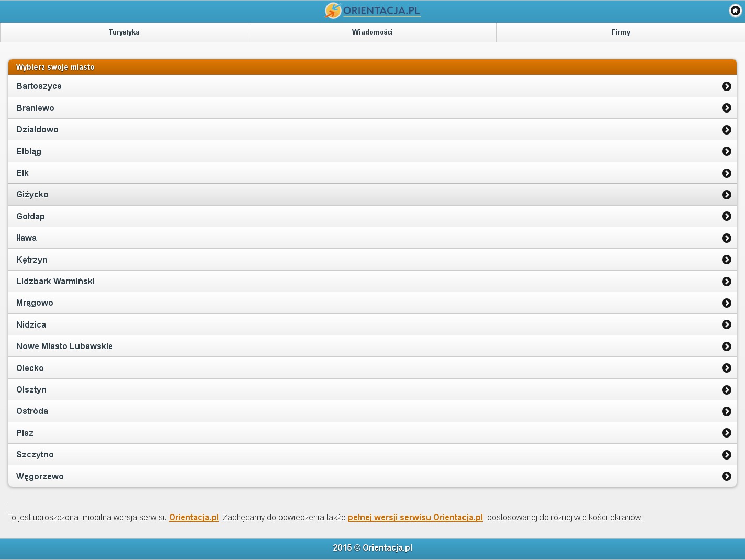This screenshot has width=745, height=560.
Task: Click the arrow icon in Giżycko row
Action: (726, 195)
